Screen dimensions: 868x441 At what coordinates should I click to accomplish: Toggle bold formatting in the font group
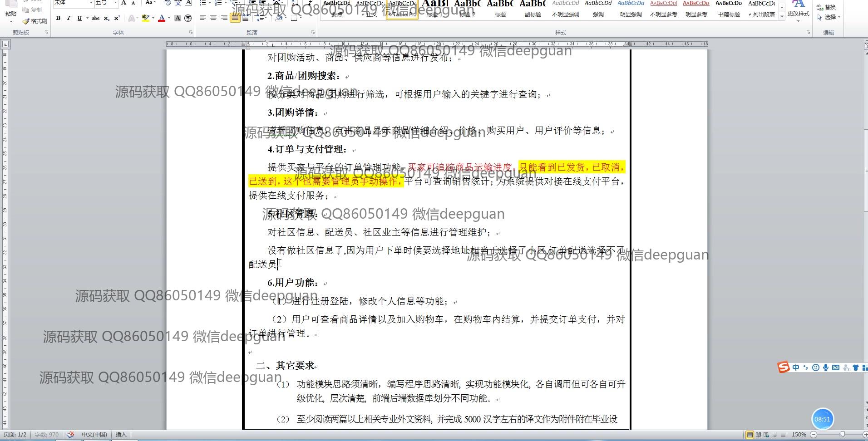coord(58,18)
